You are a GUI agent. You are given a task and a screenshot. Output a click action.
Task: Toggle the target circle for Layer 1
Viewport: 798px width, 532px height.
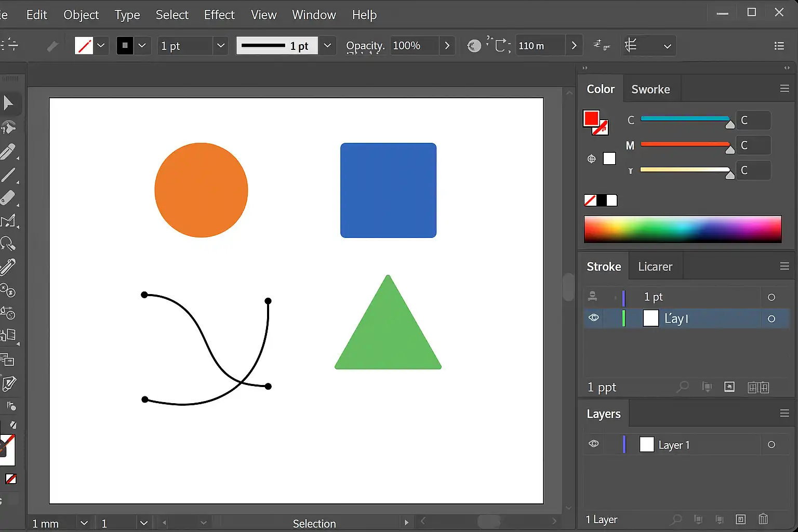click(772, 445)
